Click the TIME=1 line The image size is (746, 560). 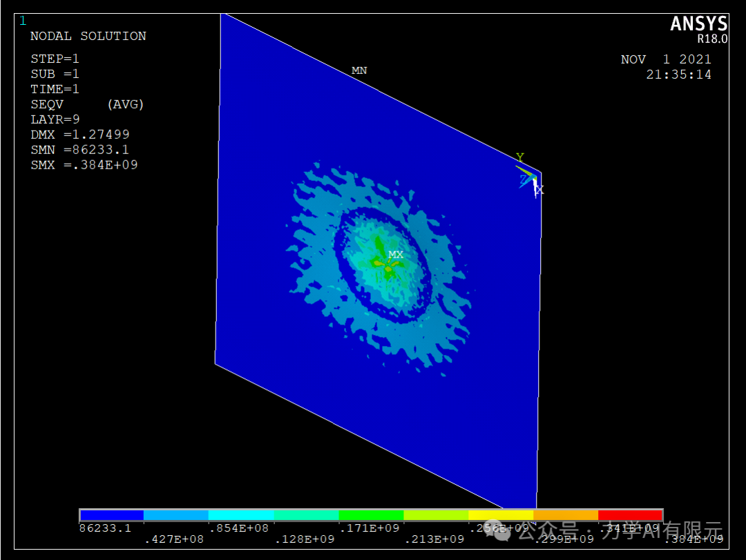[55, 90]
